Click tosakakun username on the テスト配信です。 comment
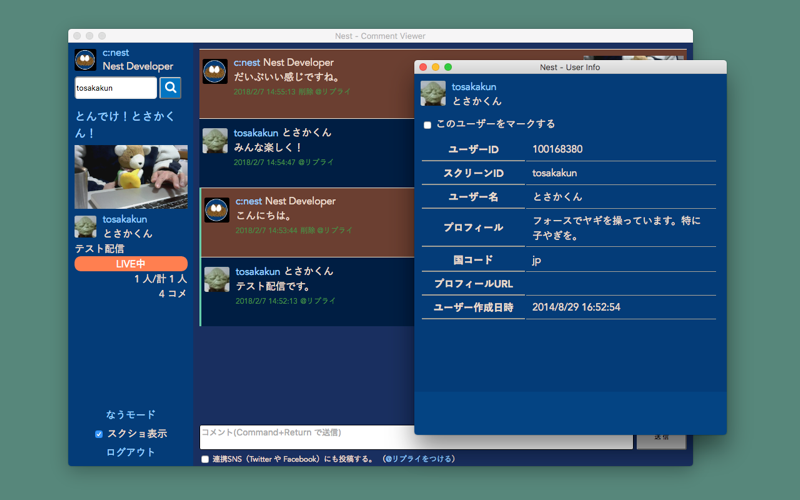Image resolution: width=800 pixels, height=500 pixels. point(258,271)
